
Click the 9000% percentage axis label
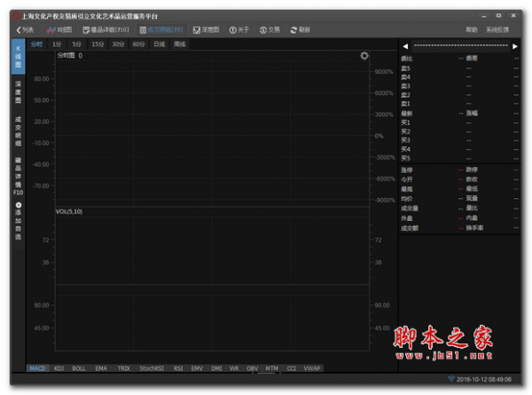tap(384, 72)
